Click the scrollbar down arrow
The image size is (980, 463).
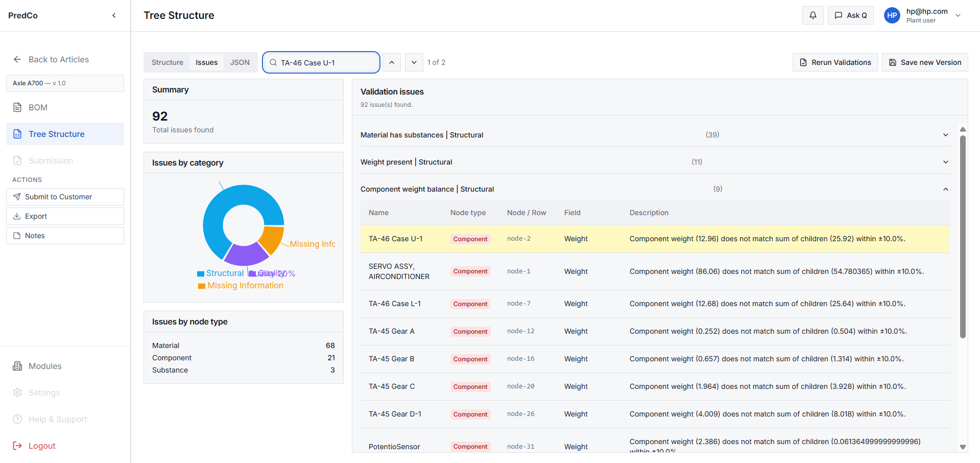tap(963, 447)
